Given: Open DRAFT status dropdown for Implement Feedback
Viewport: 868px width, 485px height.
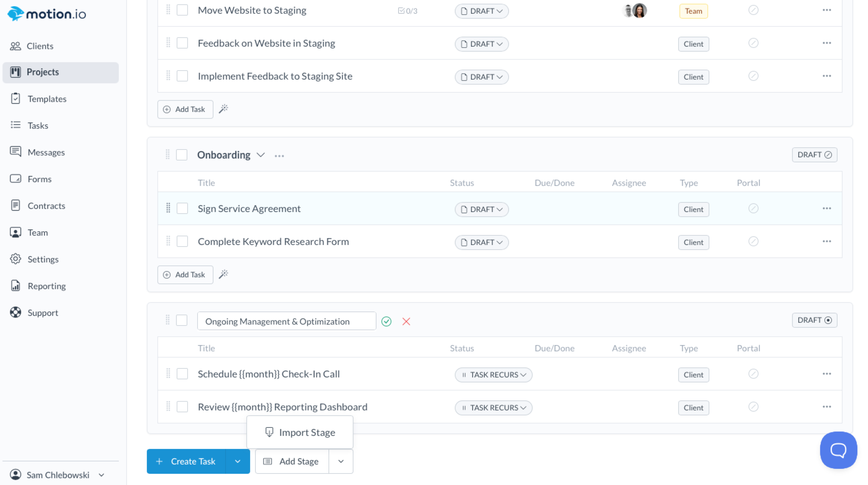Looking at the screenshot, I should [x=482, y=77].
